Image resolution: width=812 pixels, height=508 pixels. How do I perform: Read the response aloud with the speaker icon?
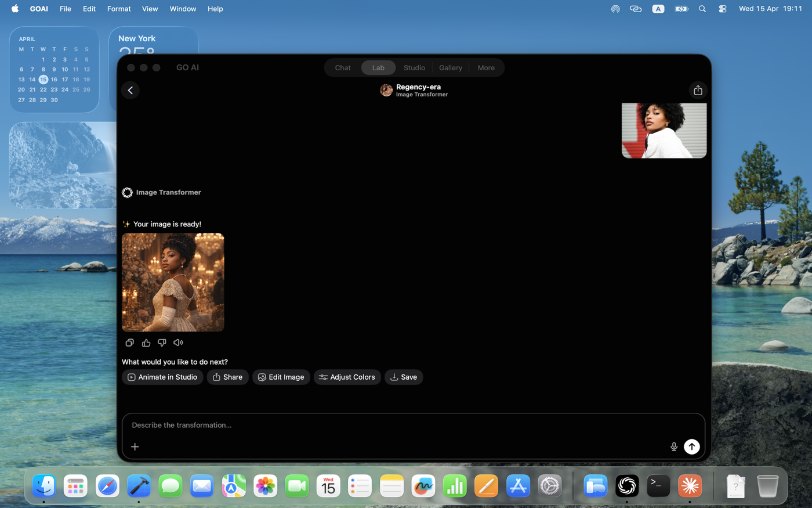[178, 342]
